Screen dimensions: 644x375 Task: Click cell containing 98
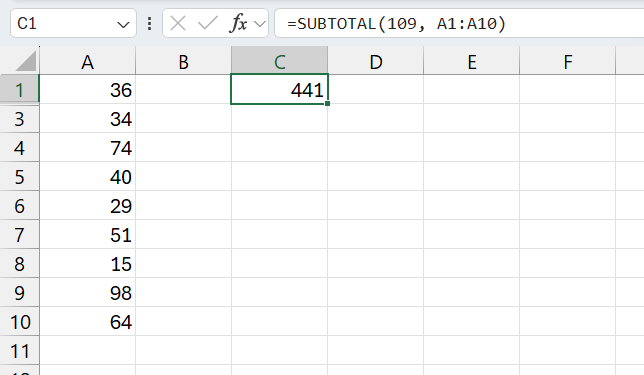(x=87, y=292)
